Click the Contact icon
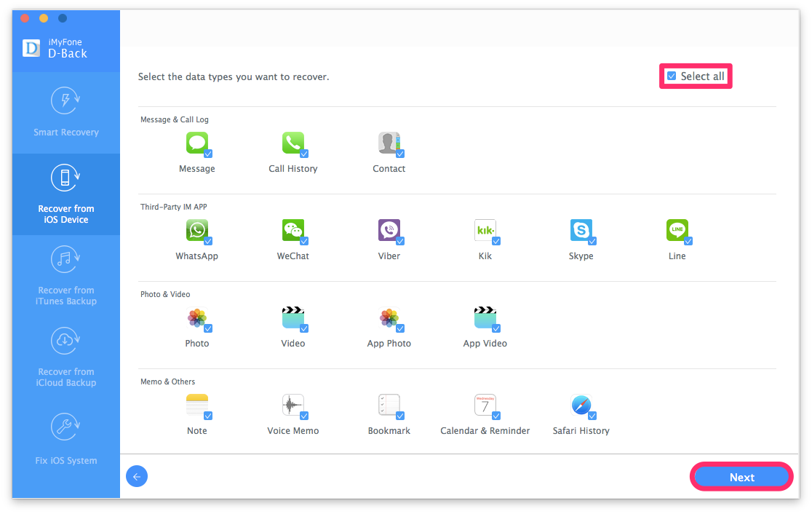 (x=389, y=143)
